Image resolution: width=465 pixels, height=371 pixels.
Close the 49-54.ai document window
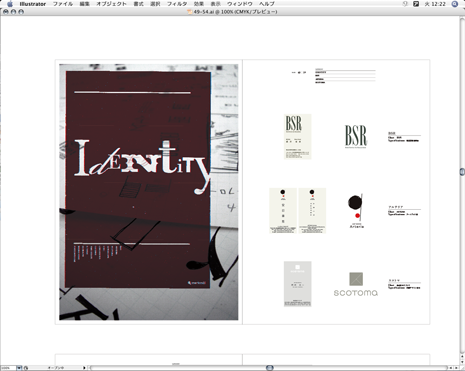click(x=6, y=12)
